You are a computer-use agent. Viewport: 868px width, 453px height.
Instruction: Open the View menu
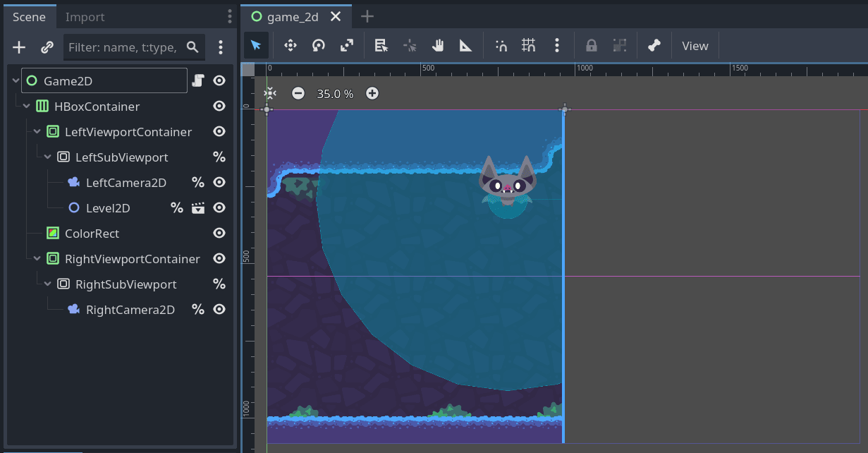pos(695,46)
